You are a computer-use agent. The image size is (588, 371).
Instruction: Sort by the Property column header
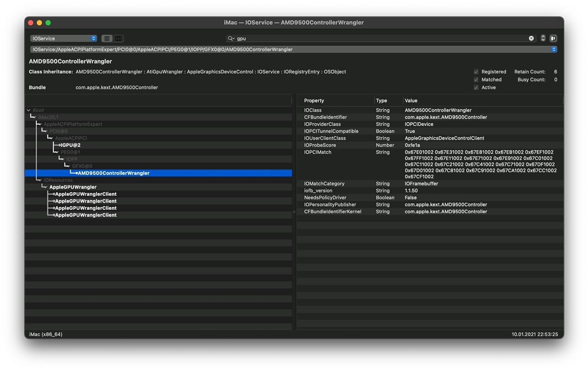[335, 101]
